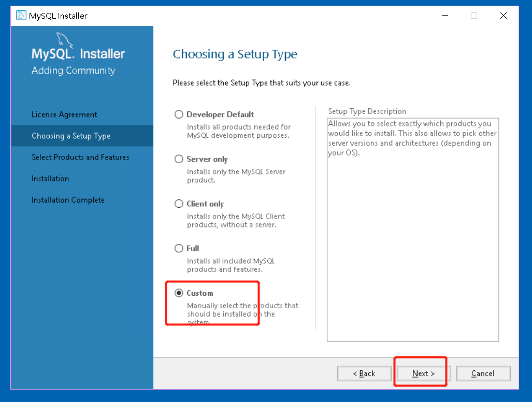532x402 pixels.
Task: Choose the Server only setup type
Action: pyautogui.click(x=179, y=159)
